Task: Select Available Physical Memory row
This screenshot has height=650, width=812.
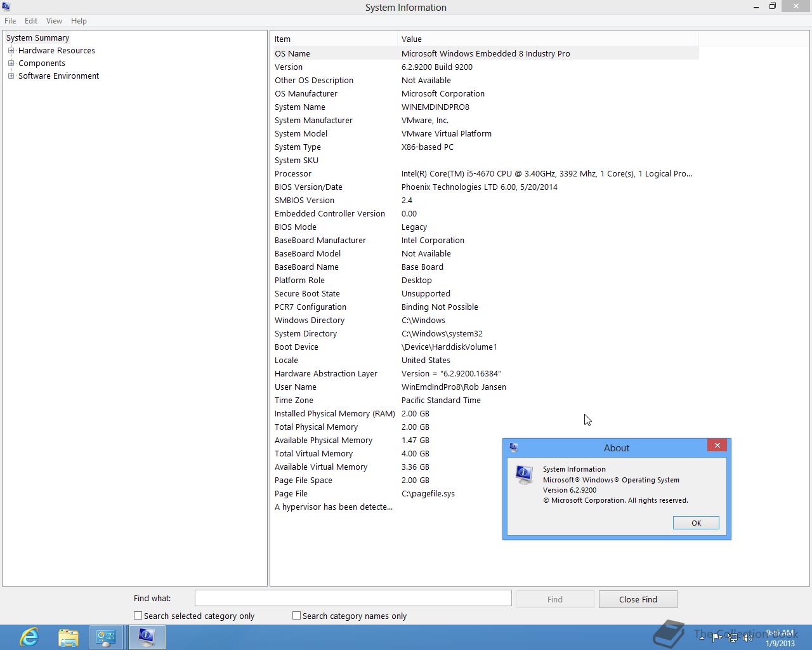Action: click(x=485, y=440)
